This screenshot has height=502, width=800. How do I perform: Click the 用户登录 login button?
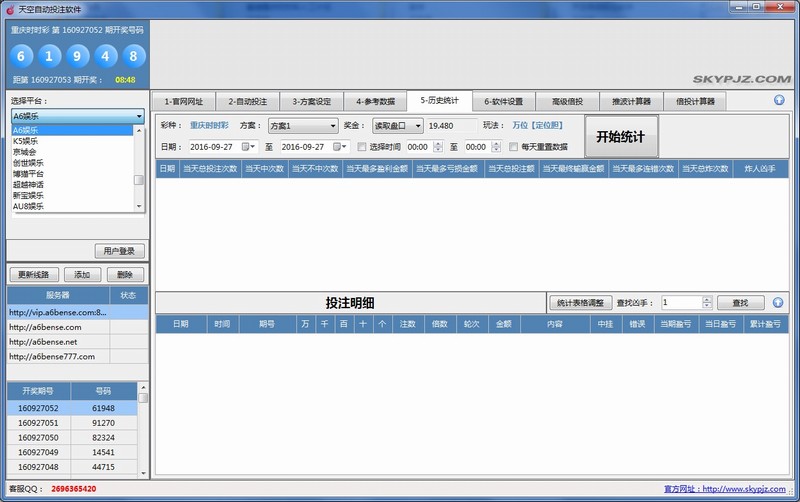point(120,251)
